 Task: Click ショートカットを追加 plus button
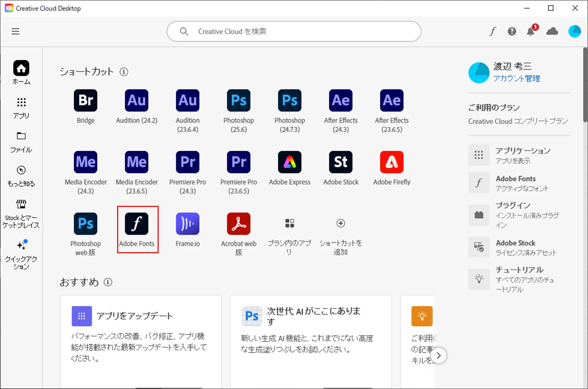click(341, 223)
